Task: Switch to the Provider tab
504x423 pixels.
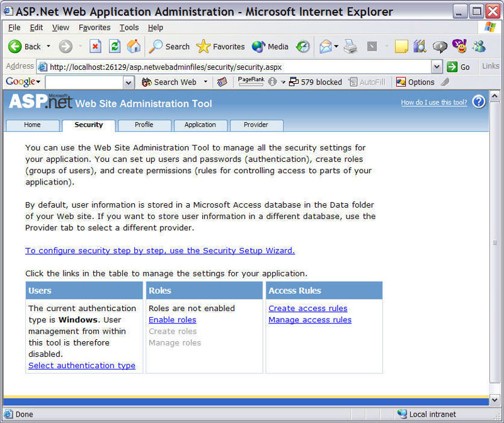Action: tap(256, 125)
